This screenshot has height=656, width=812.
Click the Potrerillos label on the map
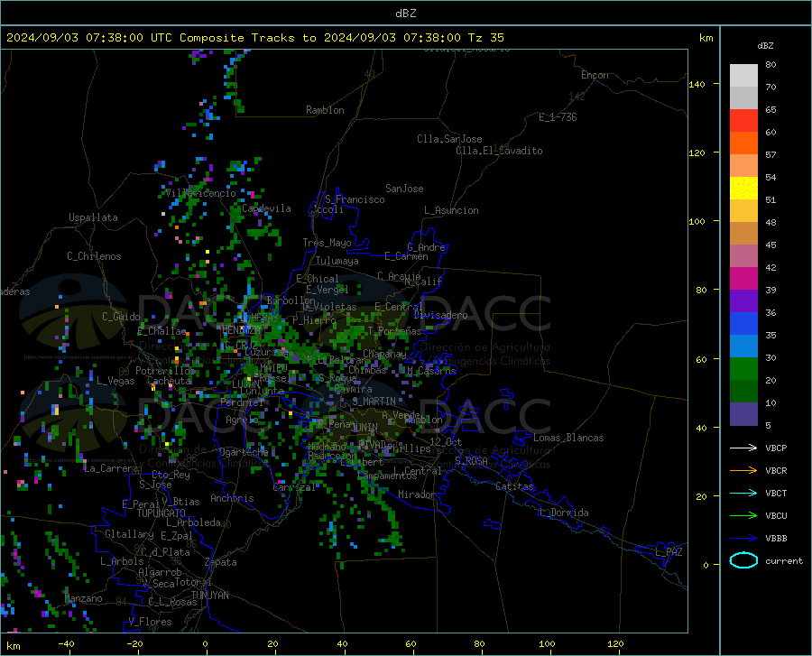pyautogui.click(x=165, y=371)
